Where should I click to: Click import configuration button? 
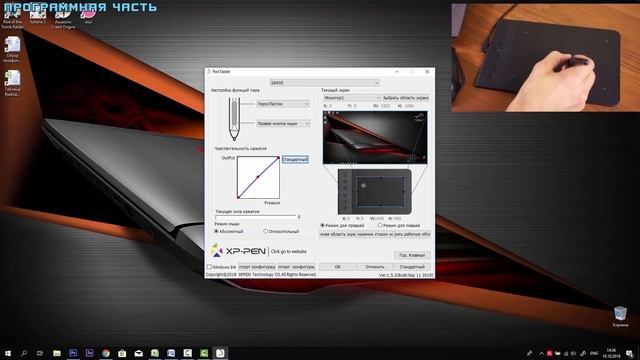click(296, 267)
